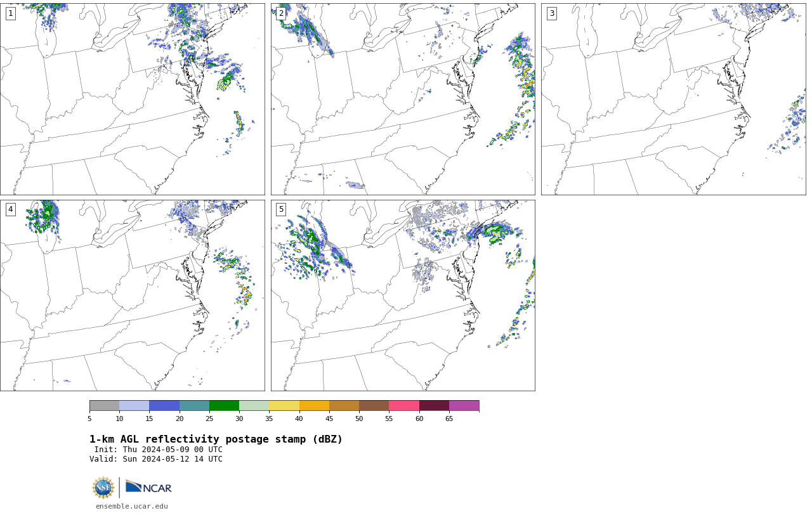
Task: Click the panel number 5 label
Action: tap(281, 209)
